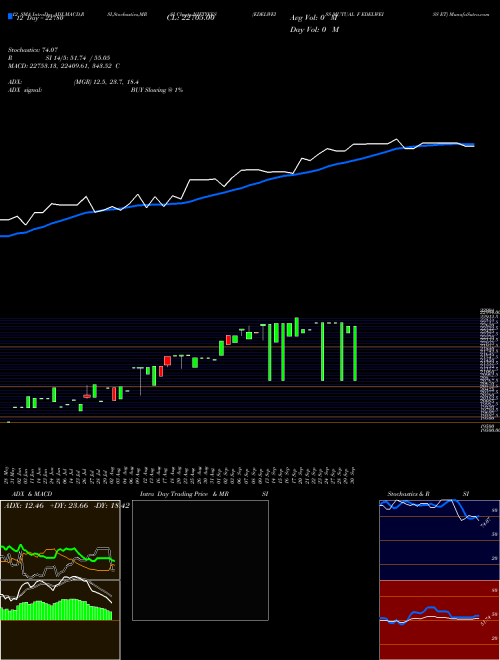Click the 'Day Vol: 0 M' label
Image resolution: width=500 pixels, height=660 pixels.
point(314,29)
